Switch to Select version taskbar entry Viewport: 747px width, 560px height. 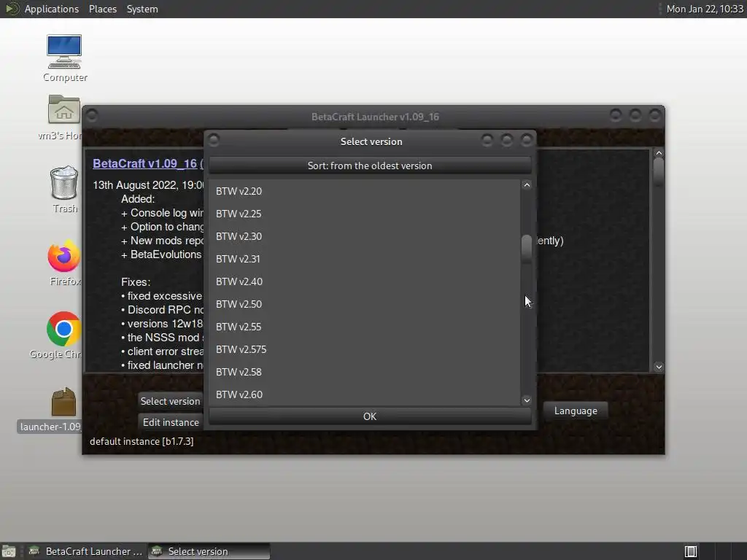coord(209,551)
